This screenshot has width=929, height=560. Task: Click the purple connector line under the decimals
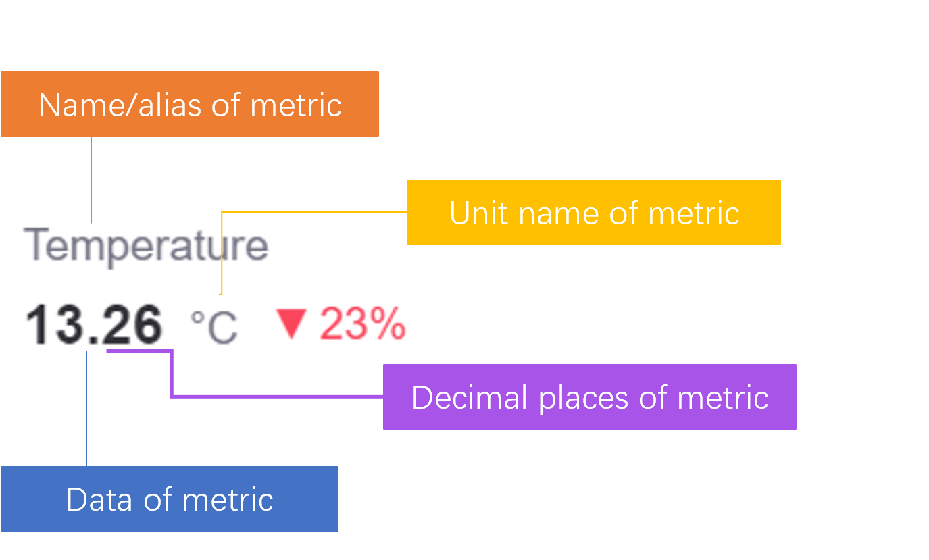(270, 396)
